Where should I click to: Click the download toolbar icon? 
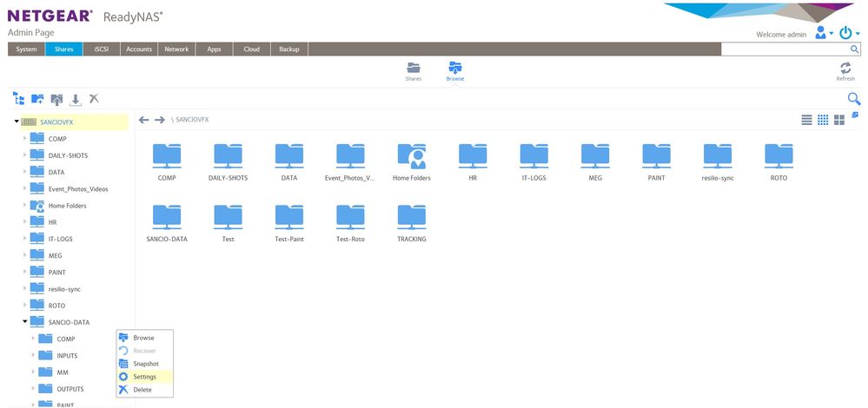pyautogui.click(x=76, y=100)
